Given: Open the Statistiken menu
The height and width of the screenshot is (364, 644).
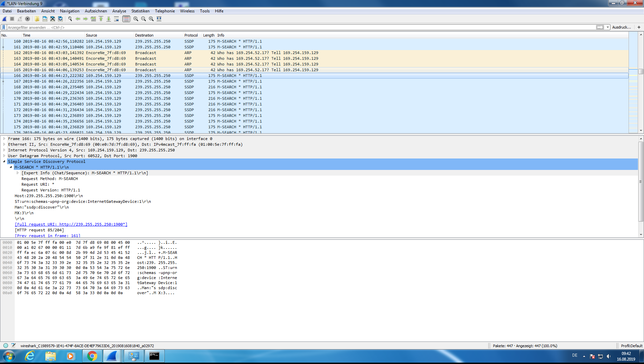Looking at the screenshot, I should coord(140,11).
